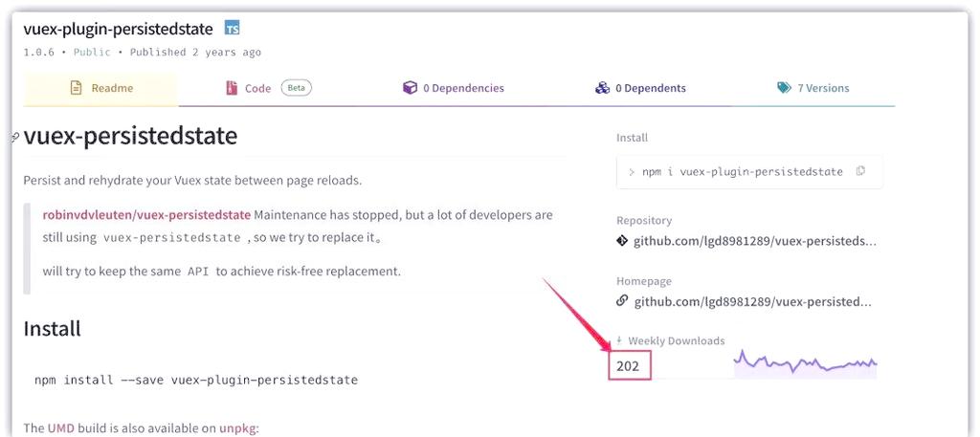Image resolution: width=980 pixels, height=437 pixels.
Task: Click the npm i command field
Action: (x=749, y=172)
